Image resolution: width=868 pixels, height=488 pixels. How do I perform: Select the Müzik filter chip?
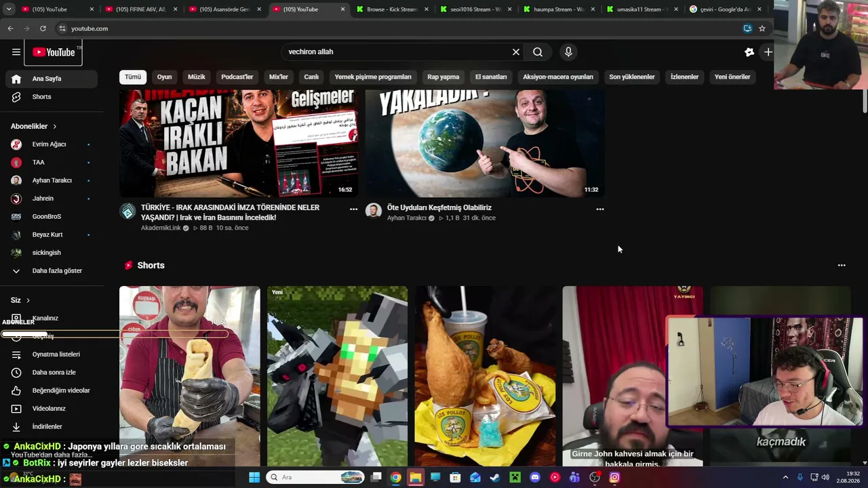tap(197, 77)
